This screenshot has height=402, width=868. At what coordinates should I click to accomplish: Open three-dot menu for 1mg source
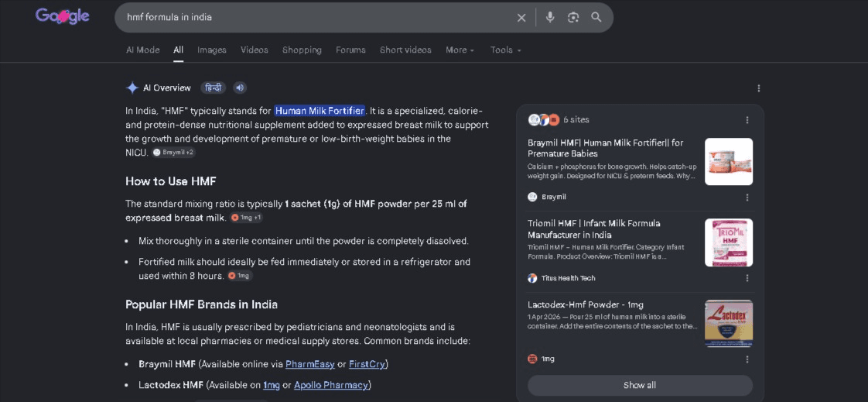(747, 359)
